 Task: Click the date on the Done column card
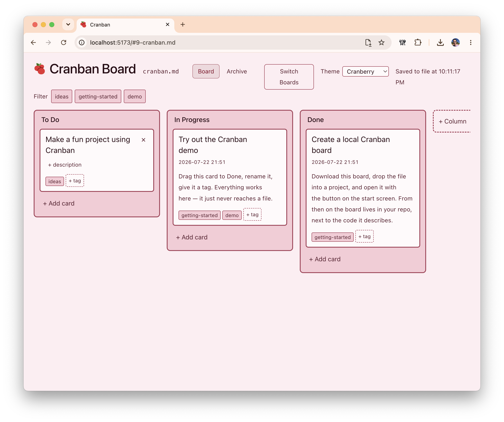click(335, 162)
